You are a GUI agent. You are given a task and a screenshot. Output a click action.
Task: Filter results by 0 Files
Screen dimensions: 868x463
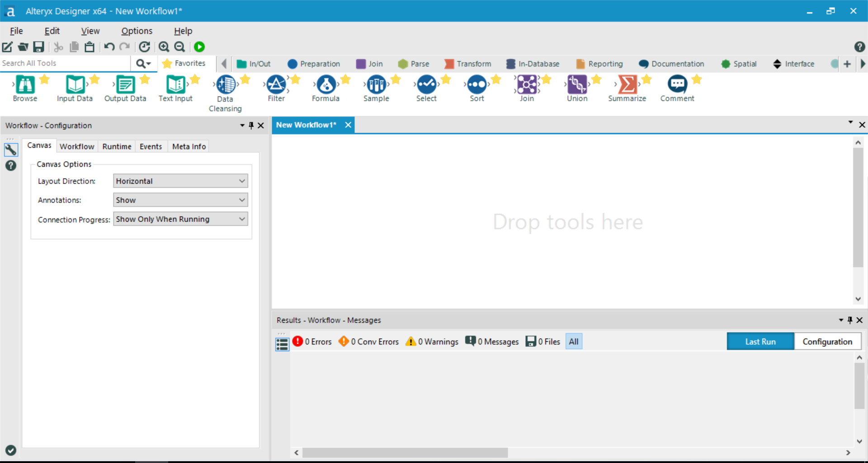(x=543, y=341)
